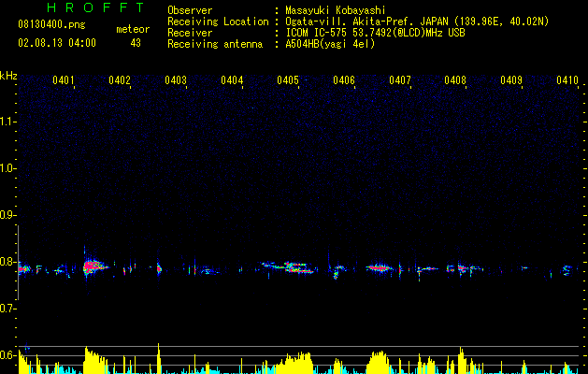The width and height of the screenshot is (588, 374).
Task: Select the A504HB(yagi 4el) antenna text
Action: (330, 44)
